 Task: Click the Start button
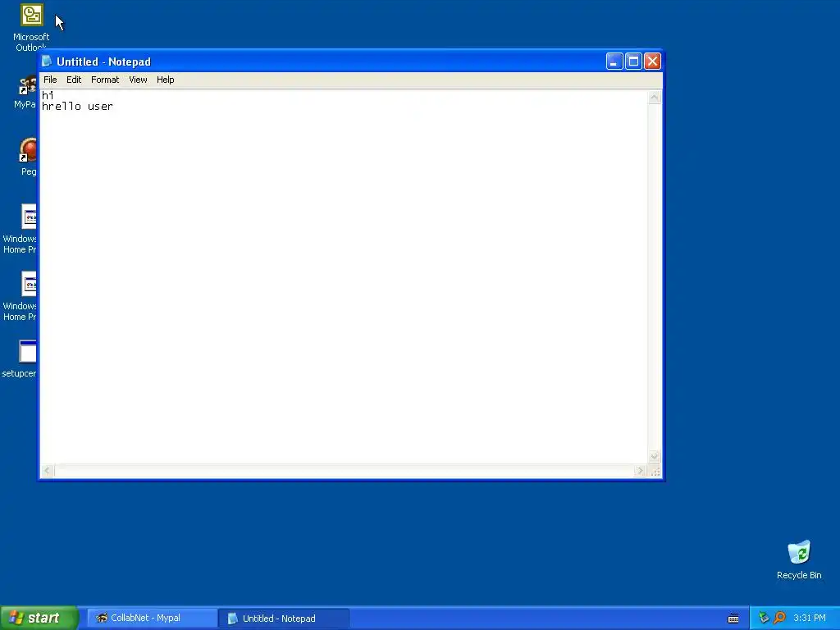39,618
